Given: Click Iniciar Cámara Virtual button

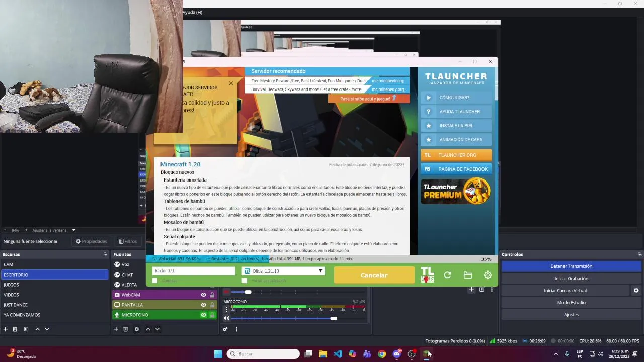Looking at the screenshot, I should tap(565, 290).
